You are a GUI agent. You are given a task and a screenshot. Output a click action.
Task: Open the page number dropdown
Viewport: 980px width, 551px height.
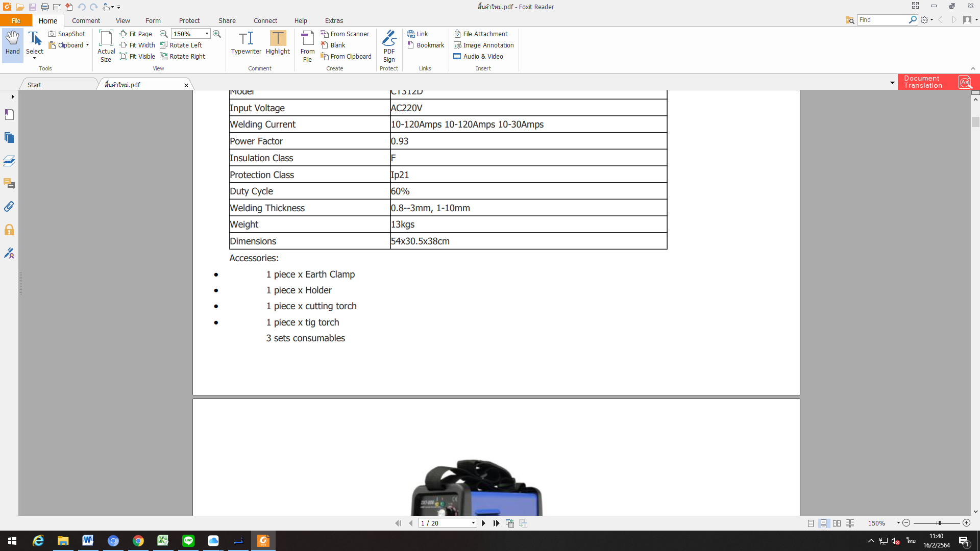click(473, 523)
